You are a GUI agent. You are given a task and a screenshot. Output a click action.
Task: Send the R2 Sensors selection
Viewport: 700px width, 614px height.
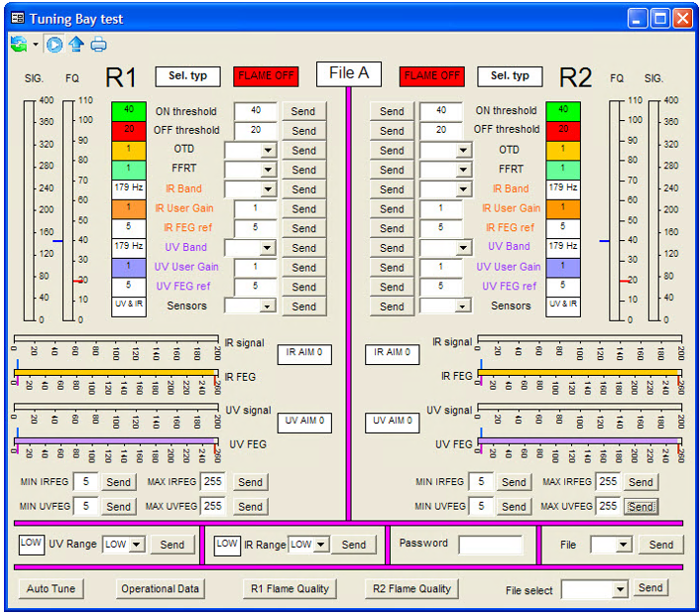tap(392, 307)
